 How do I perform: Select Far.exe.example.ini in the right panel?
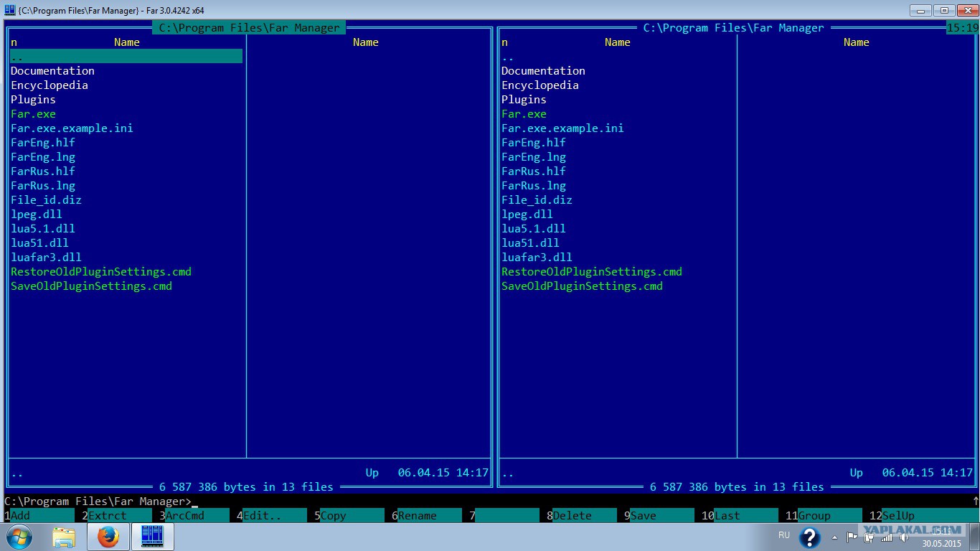tap(562, 128)
